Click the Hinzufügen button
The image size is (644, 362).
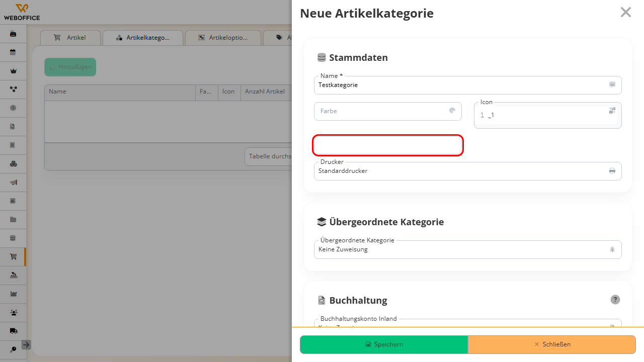coord(70,67)
